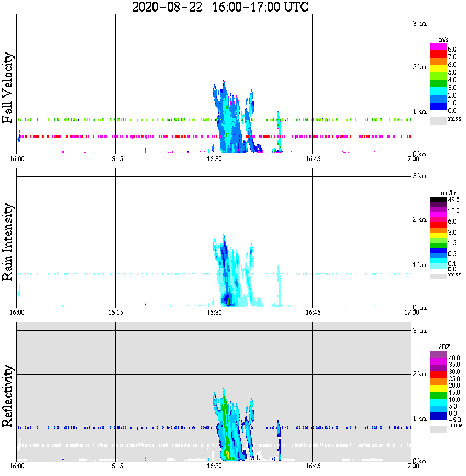
Task: Click the "17:00" time label under Reflectivity panel
Action: tap(412, 466)
